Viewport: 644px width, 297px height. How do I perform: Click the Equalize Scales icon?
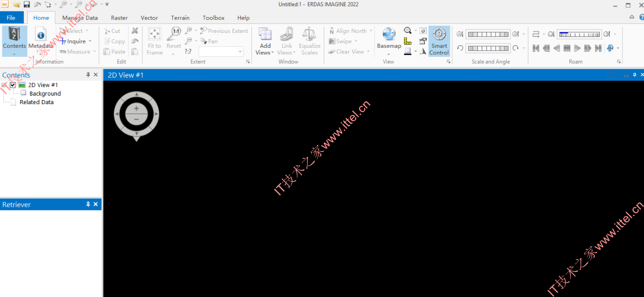[309, 34]
